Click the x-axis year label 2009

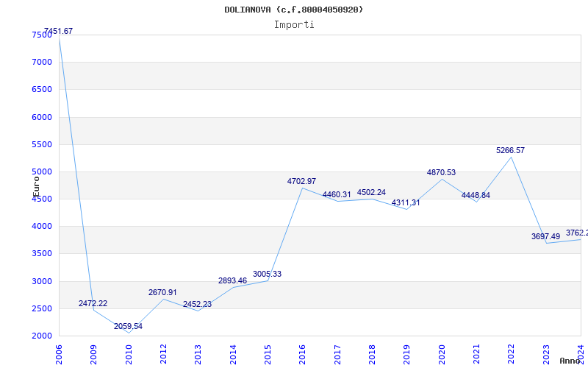(x=94, y=355)
